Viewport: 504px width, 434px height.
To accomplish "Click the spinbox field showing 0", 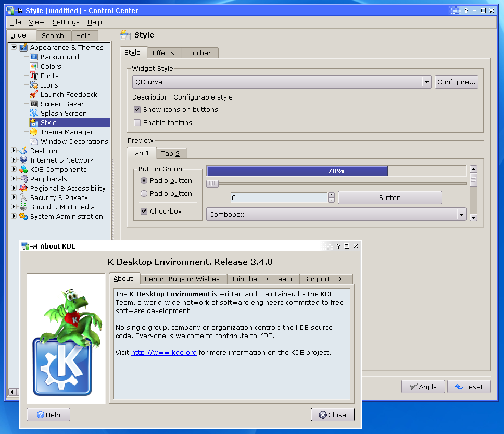I will 279,197.
